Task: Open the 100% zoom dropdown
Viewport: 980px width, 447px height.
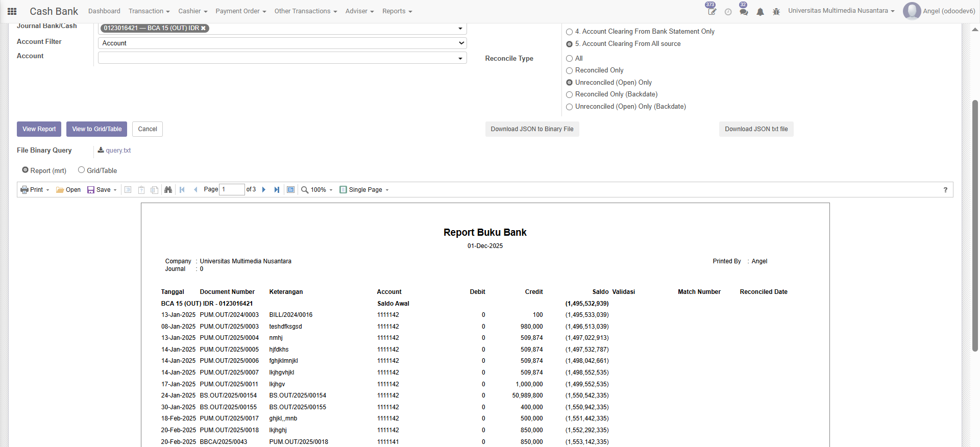Action: pyautogui.click(x=317, y=190)
